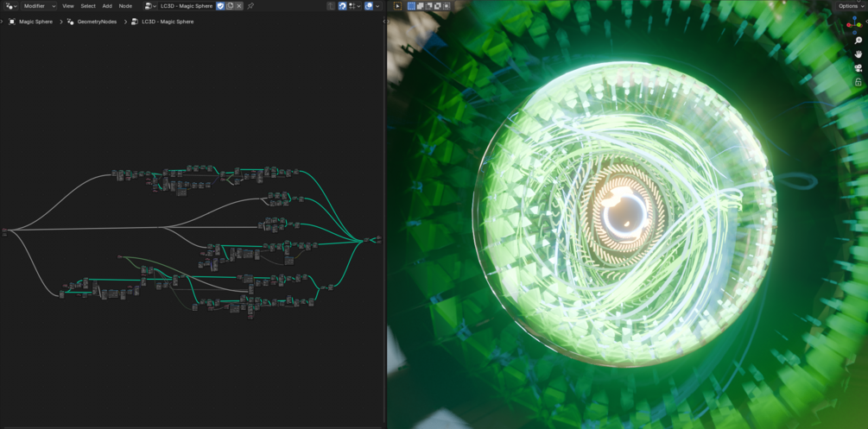Open the viewport Options dropdown
The image size is (868, 429).
pos(850,6)
